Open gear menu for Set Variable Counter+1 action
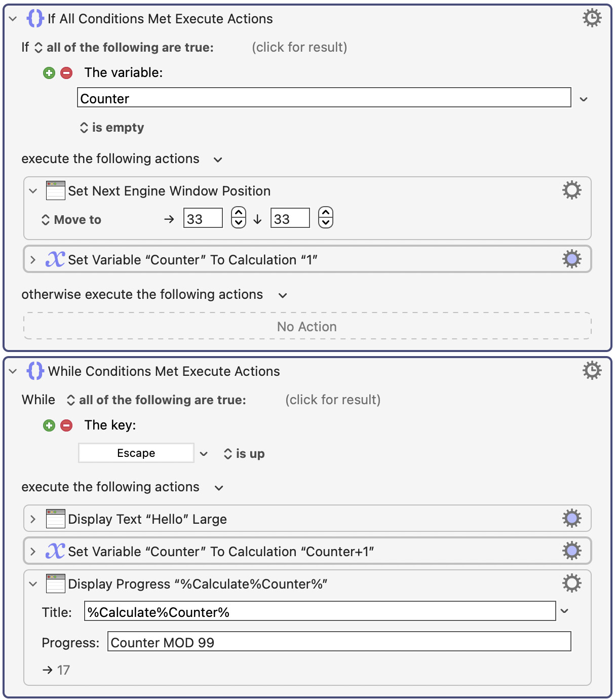This screenshot has height=700, width=615. pos(572,551)
